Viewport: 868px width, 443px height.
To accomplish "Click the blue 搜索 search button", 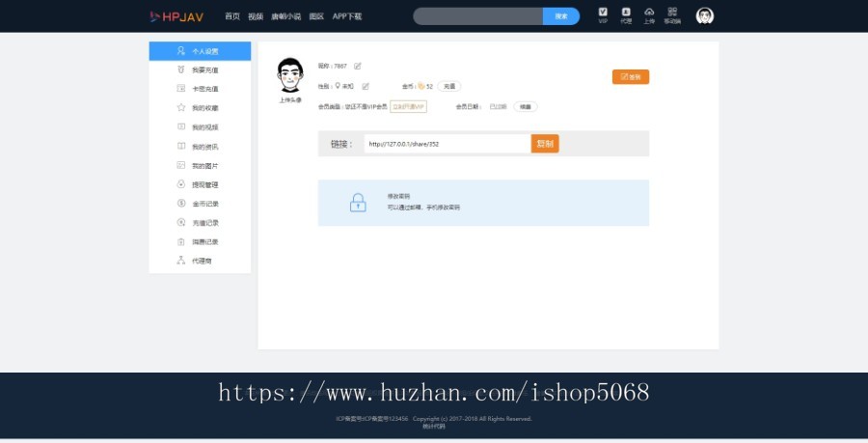I will tap(561, 16).
